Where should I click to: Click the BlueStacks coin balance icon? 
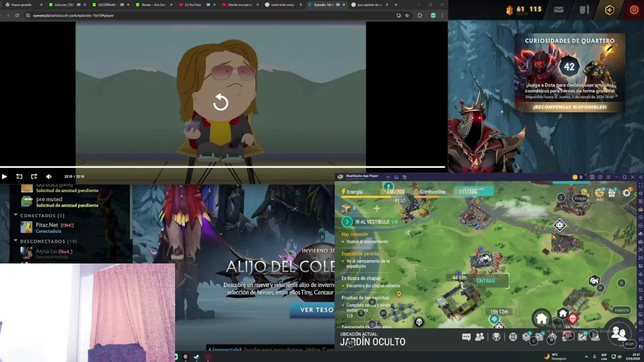575,177
